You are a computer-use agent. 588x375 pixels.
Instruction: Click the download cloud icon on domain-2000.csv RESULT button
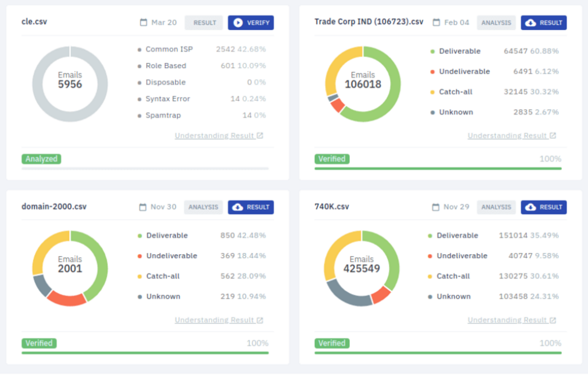(238, 207)
